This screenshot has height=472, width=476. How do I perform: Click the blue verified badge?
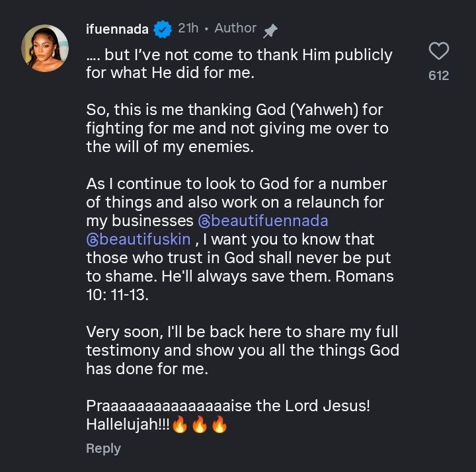[x=163, y=28]
